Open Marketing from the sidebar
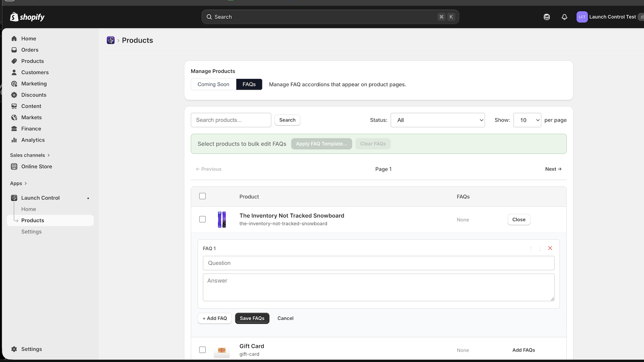 coord(34,83)
